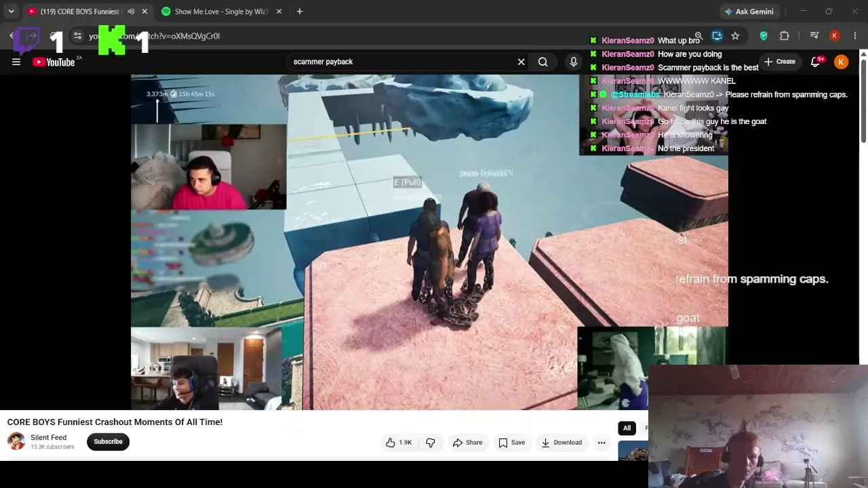
Task: Click the 15.3K subscribers count
Action: coord(52,447)
